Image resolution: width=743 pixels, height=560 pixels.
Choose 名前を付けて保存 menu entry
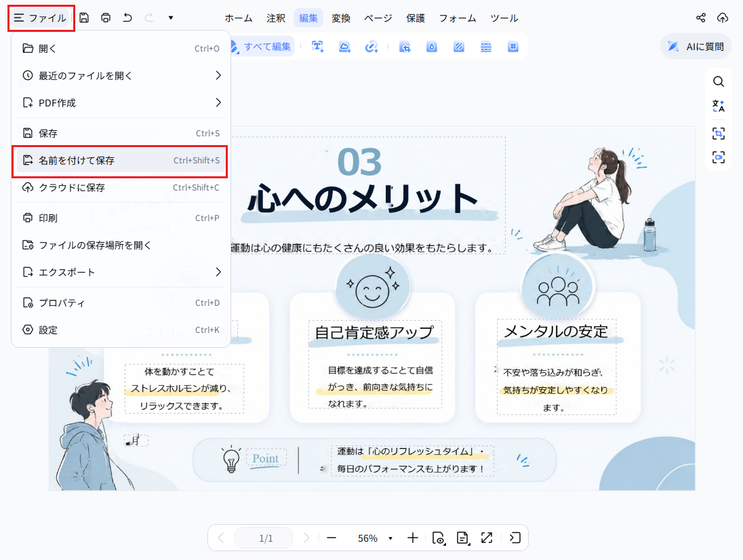click(x=121, y=161)
